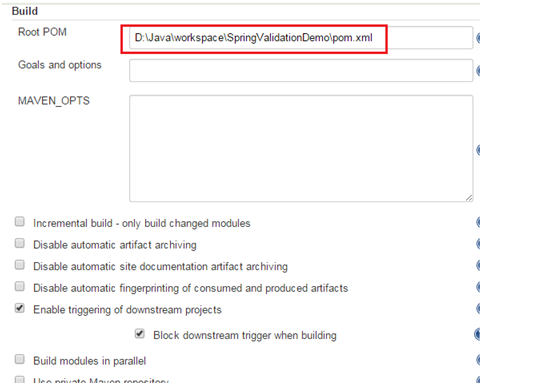Enable Incremental build checkbox

(x=20, y=221)
